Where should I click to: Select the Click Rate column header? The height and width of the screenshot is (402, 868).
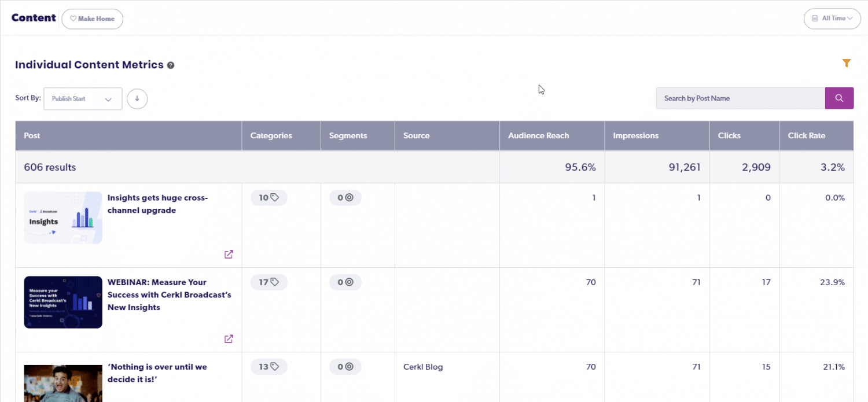pyautogui.click(x=807, y=135)
